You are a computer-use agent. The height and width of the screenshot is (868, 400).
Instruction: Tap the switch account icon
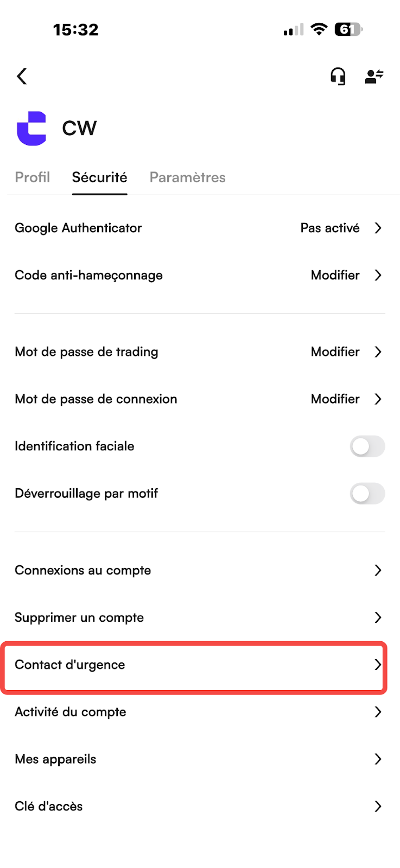[x=374, y=76]
